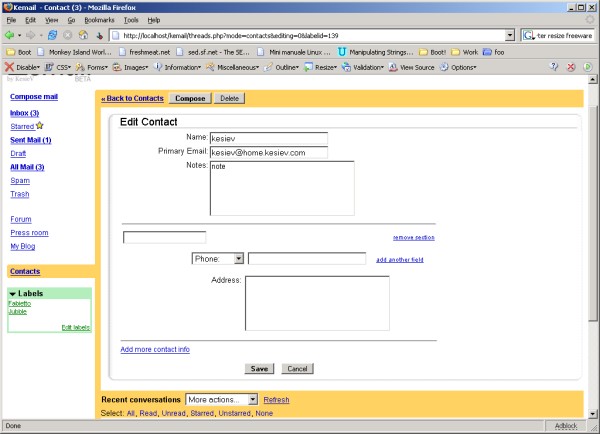Open the Trash folder link
The width and height of the screenshot is (600, 434).
click(20, 194)
